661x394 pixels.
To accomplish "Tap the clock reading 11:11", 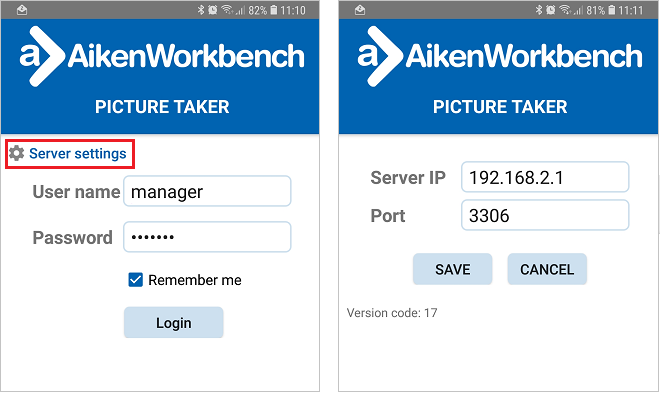I will (631, 10).
